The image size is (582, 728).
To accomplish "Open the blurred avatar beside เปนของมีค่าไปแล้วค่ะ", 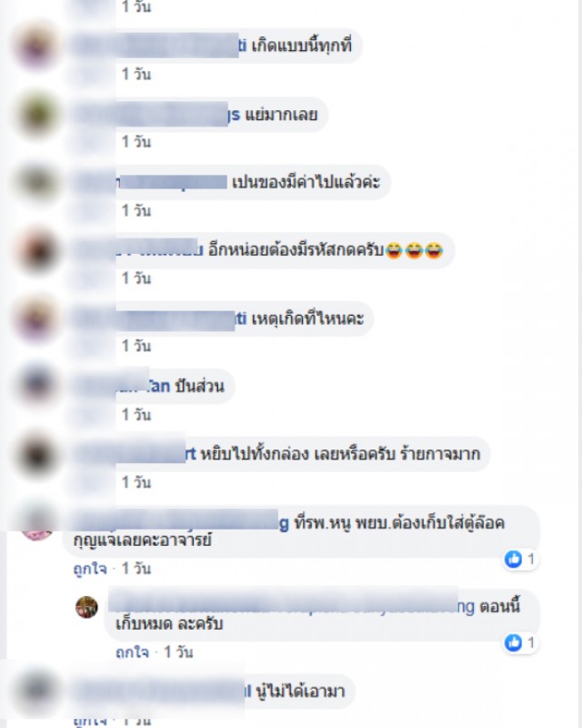I will 36,182.
